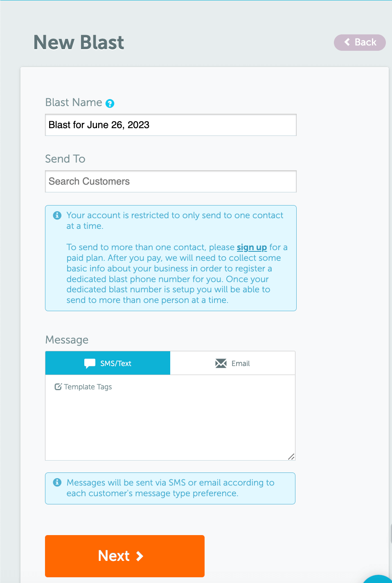This screenshot has width=392, height=583.
Task: Select the account restriction notice banner
Action: point(170,258)
